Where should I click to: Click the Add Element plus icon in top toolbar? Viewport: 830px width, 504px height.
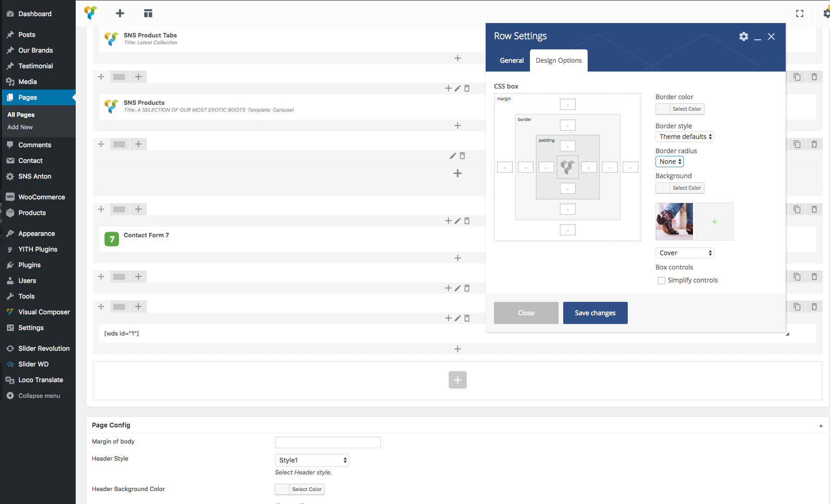click(120, 13)
